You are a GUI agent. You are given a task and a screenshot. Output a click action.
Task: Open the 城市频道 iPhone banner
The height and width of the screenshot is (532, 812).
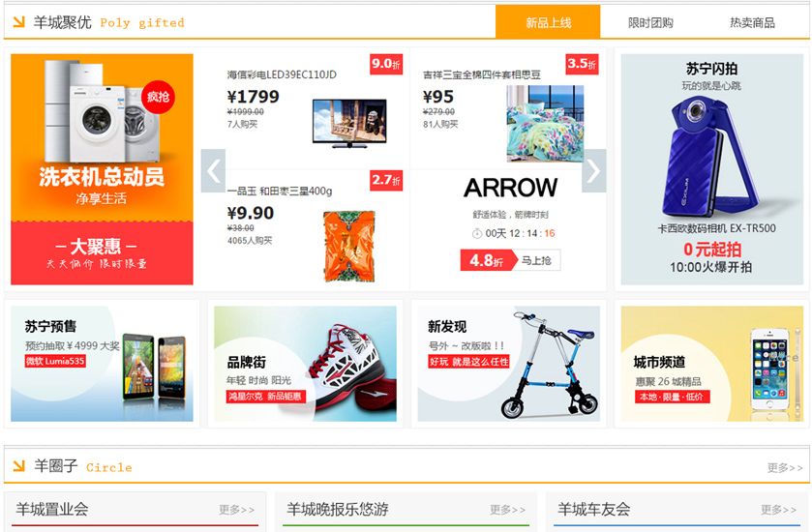712,364
